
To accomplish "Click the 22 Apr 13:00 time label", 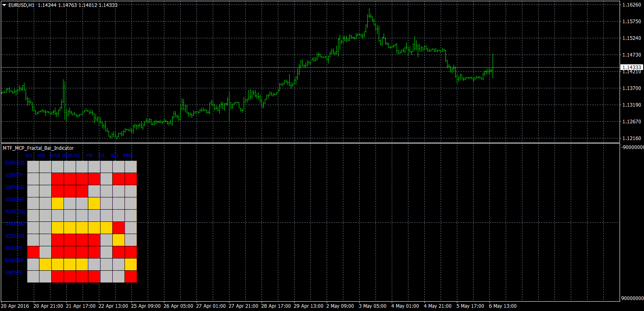I will (x=113, y=306).
